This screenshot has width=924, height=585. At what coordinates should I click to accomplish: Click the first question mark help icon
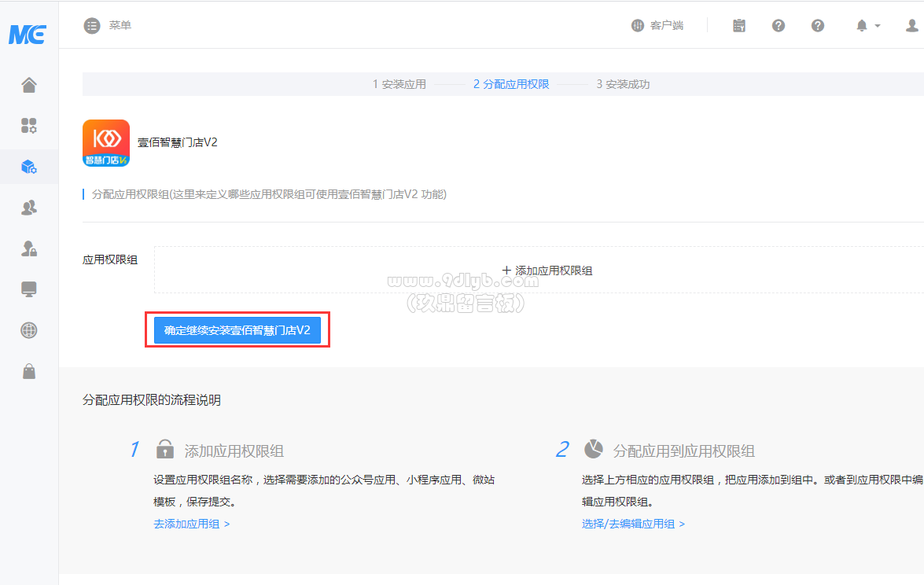779,25
